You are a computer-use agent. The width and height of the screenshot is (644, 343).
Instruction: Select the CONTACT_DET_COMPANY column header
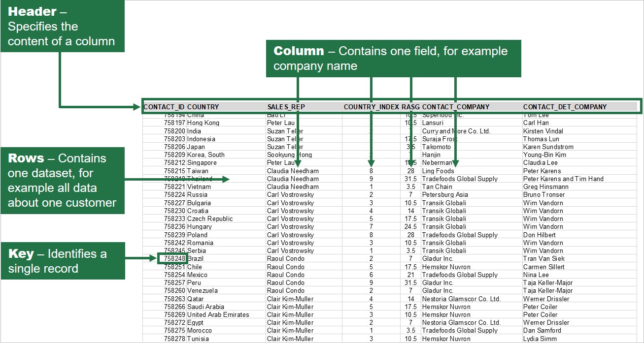pyautogui.click(x=565, y=107)
